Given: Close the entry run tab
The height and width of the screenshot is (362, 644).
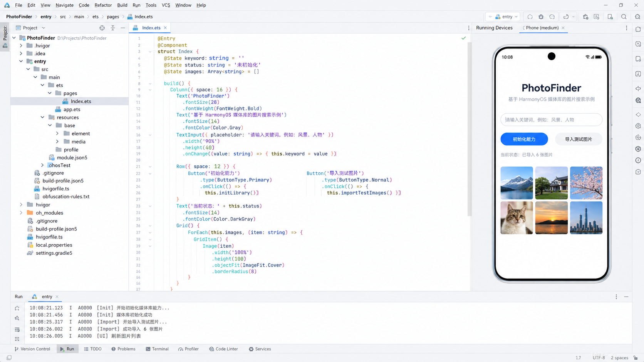Looking at the screenshot, I should click(x=57, y=297).
